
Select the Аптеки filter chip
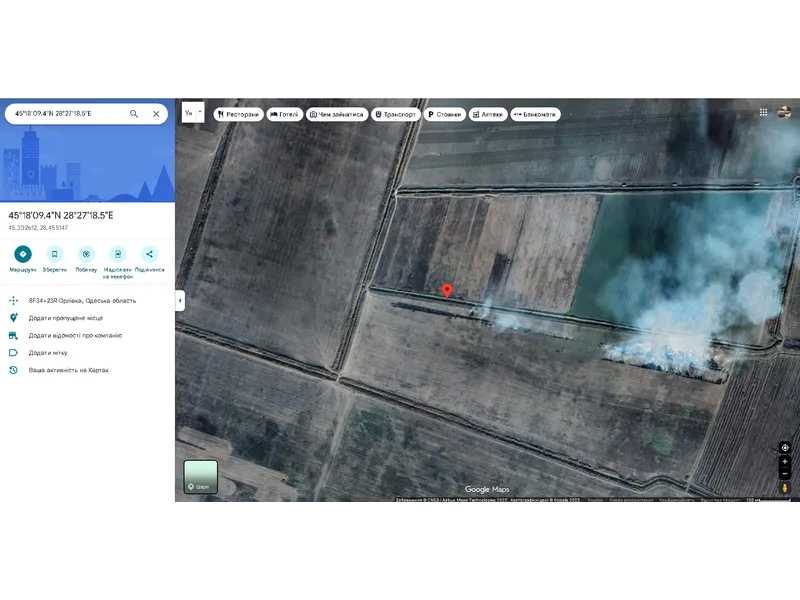[488, 114]
